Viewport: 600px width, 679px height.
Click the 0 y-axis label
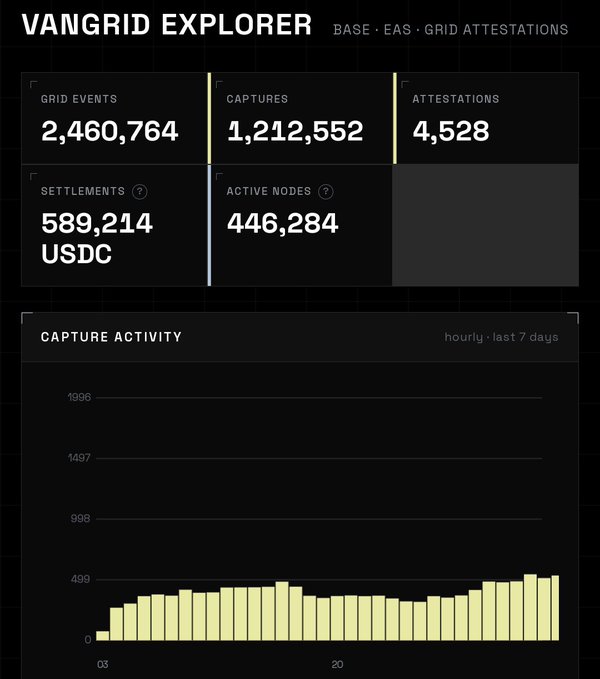88,640
